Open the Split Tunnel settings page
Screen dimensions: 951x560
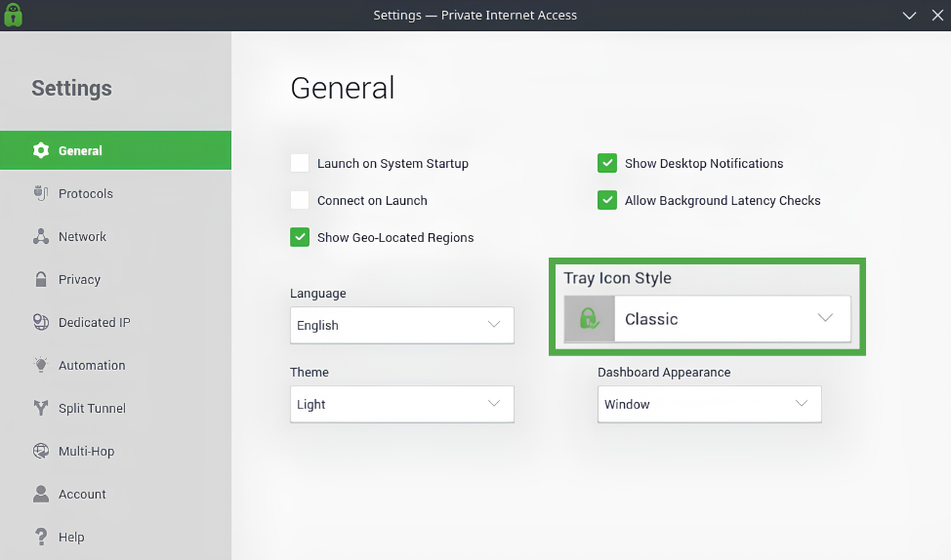click(115, 408)
